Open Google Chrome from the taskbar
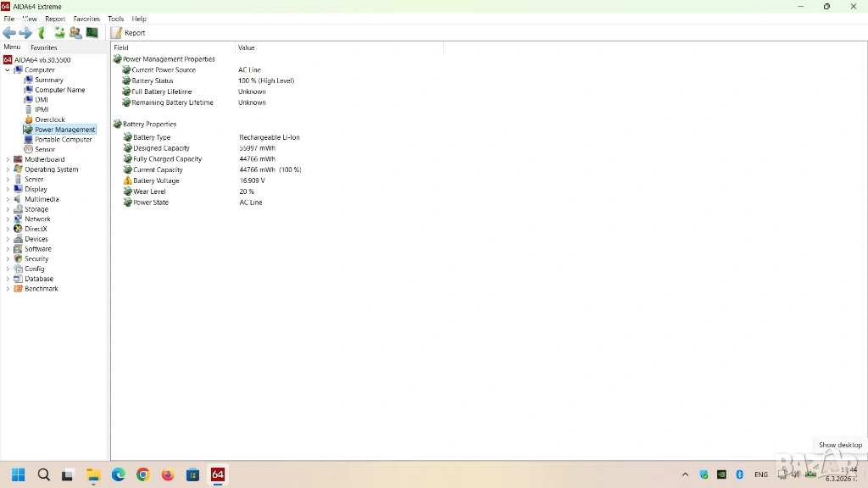Screen dimensions: 868x488 [143, 474]
